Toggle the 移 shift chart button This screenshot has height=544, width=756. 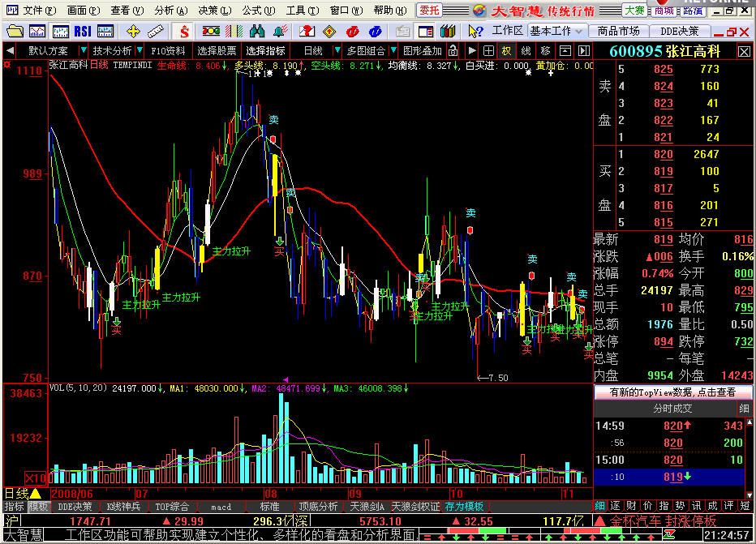[x=545, y=50]
